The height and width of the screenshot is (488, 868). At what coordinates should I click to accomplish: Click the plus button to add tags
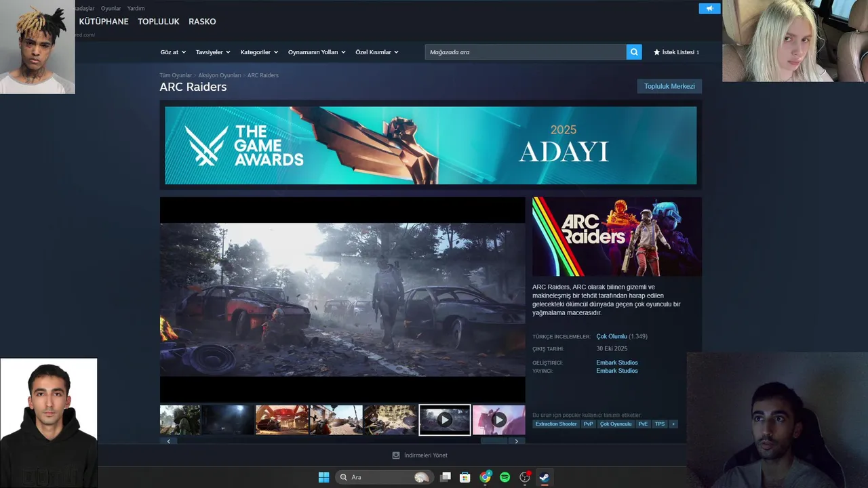[673, 424]
